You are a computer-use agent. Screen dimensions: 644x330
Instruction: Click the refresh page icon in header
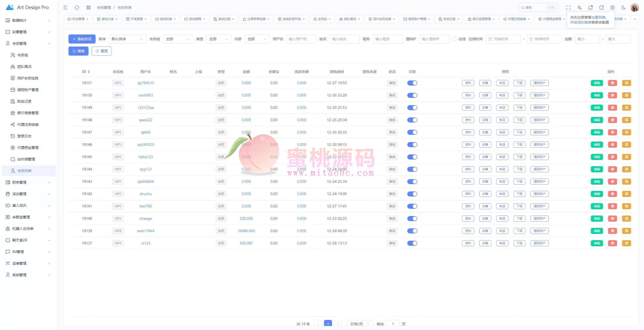tap(77, 8)
